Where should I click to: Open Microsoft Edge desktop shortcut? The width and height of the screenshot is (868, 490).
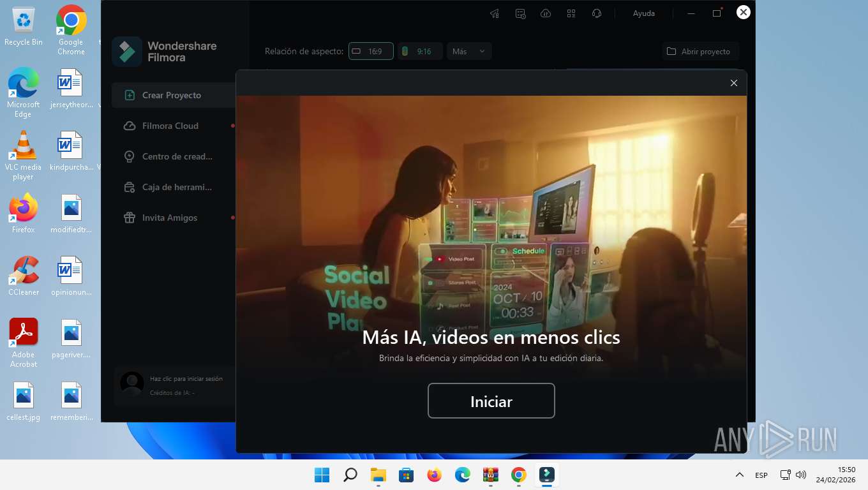pyautogui.click(x=23, y=93)
